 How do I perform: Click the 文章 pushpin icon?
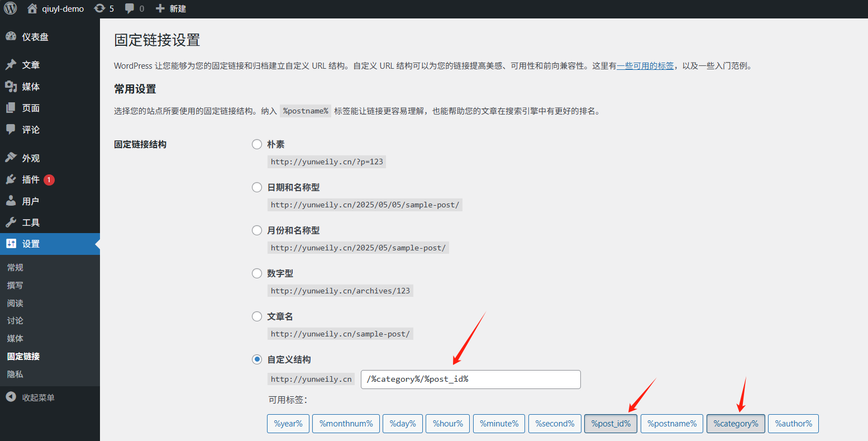click(11, 65)
